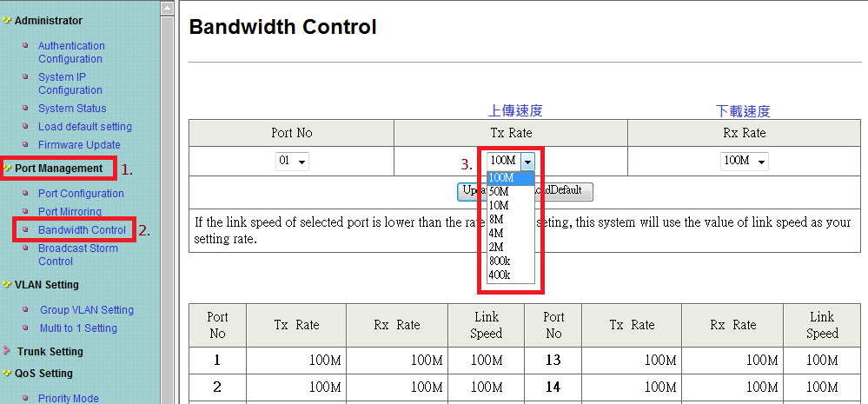The width and height of the screenshot is (868, 404).
Task: Click the small bullet icon before Firmware Update
Action: (x=25, y=145)
